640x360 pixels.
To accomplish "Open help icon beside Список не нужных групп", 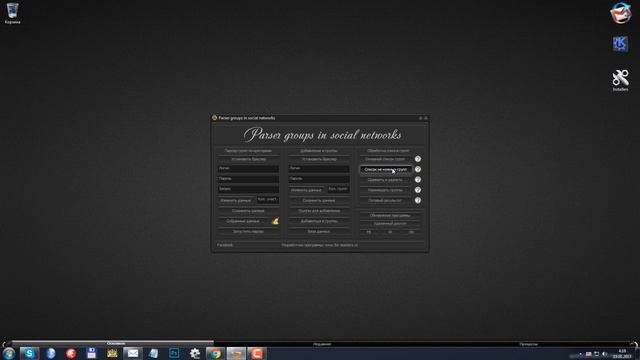I will coord(418,169).
